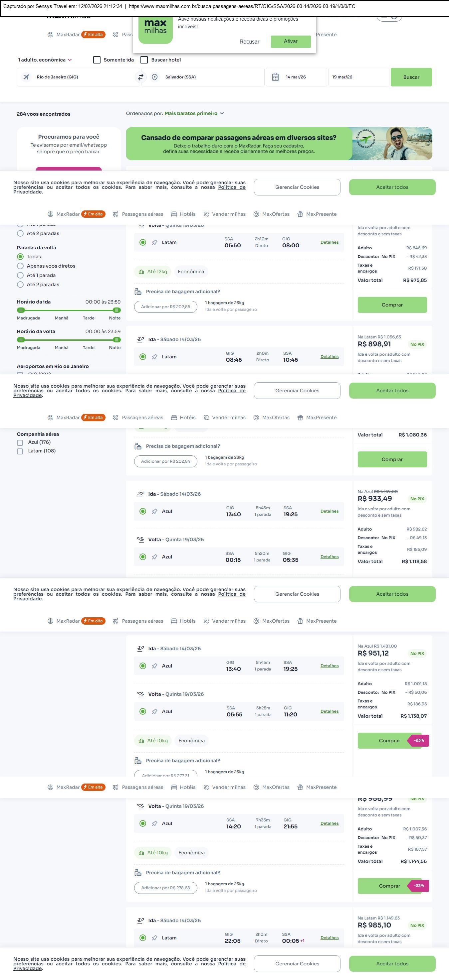Click the green 'Buscar' search button
The width and height of the screenshot is (449, 980).
(411, 77)
